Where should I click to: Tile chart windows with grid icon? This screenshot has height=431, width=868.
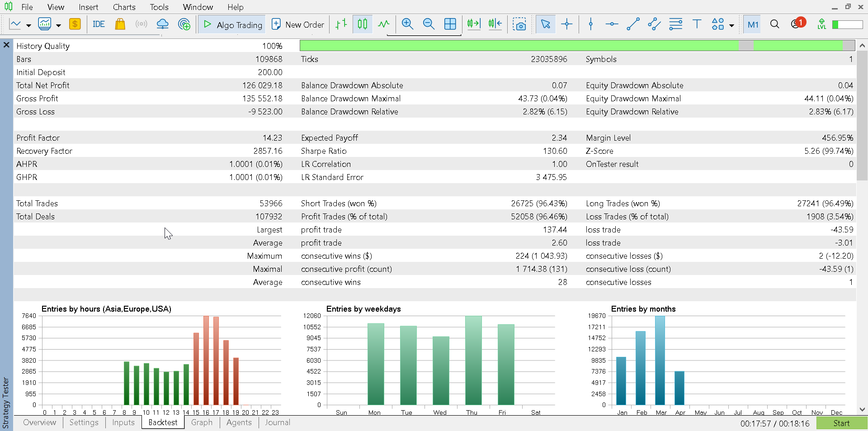tap(450, 24)
